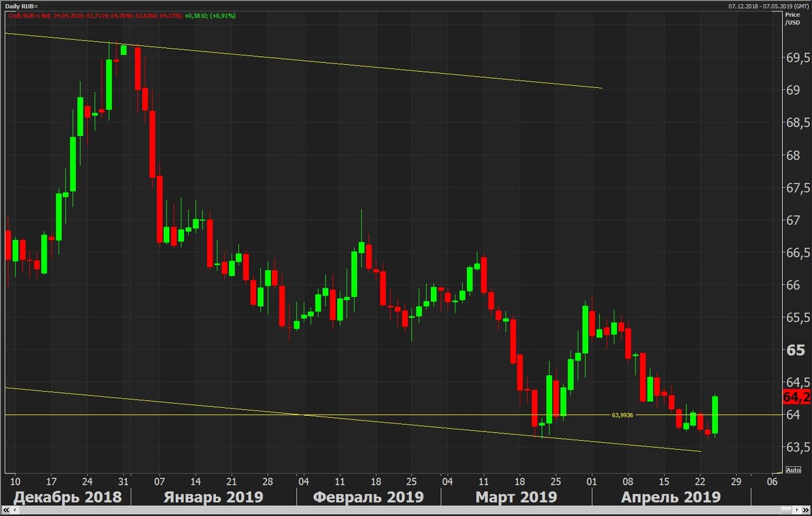
Task: Click the Price /USD axis label
Action: [x=791, y=18]
